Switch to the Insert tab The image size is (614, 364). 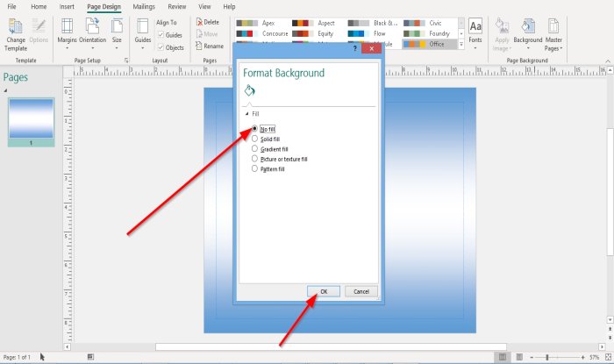(67, 7)
